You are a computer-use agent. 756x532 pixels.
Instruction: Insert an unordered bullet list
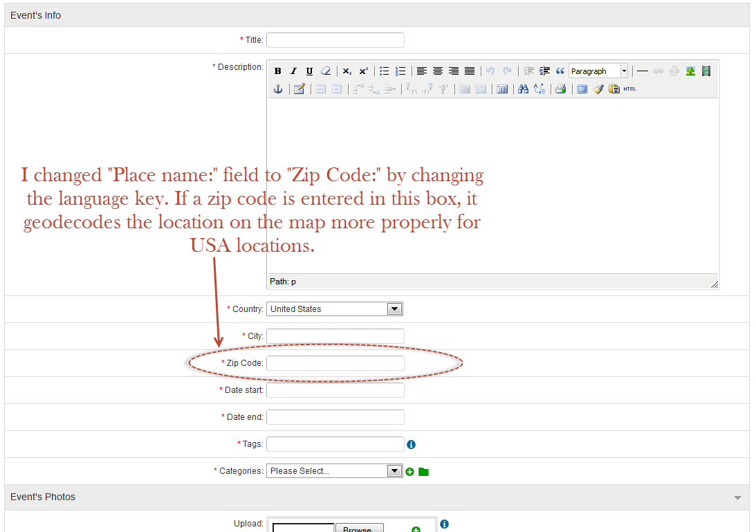point(385,71)
